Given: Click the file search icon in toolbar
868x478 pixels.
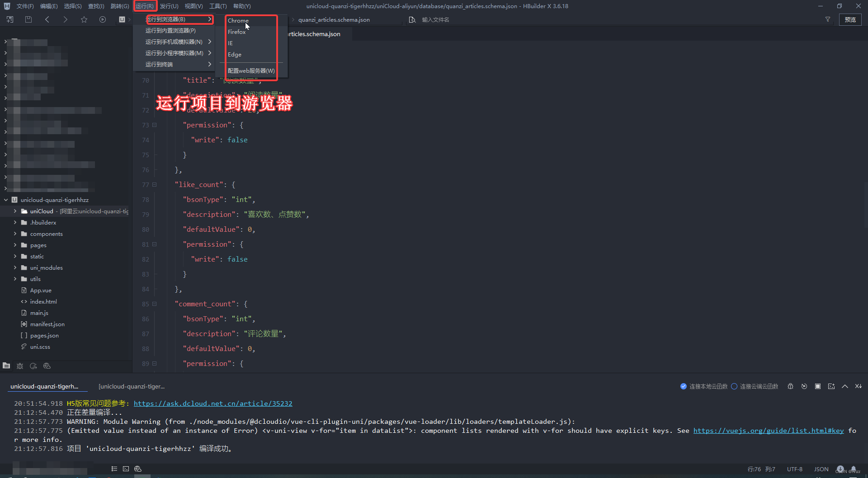Looking at the screenshot, I should coord(412,19).
